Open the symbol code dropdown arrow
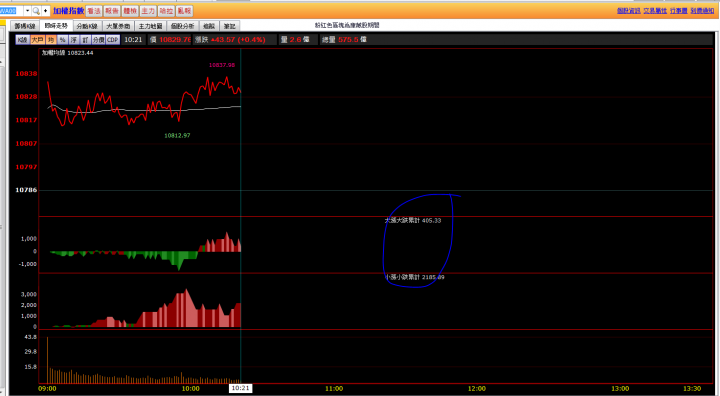Viewport: 720px width, 396px height. [27, 11]
